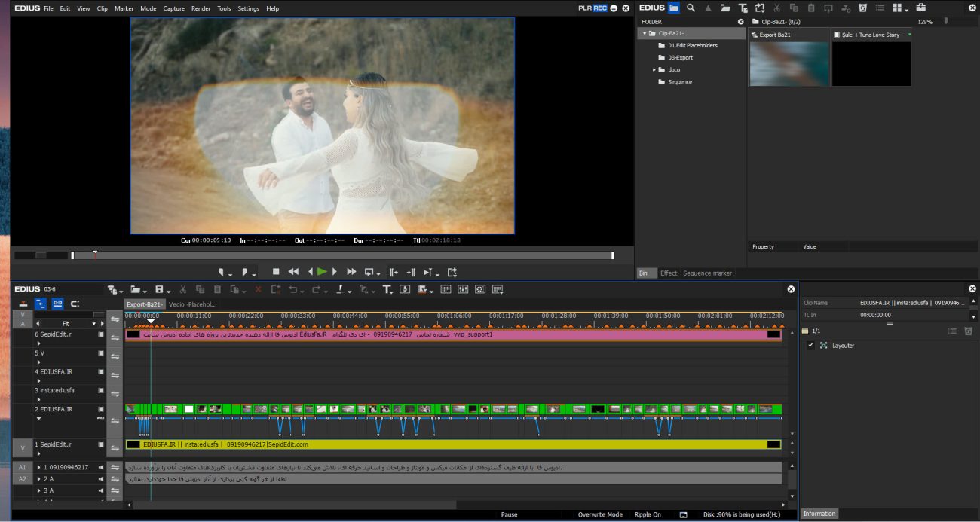The image size is (980, 522).
Task: Collapse track 2 EDIUSFA.IR
Action: point(38,417)
